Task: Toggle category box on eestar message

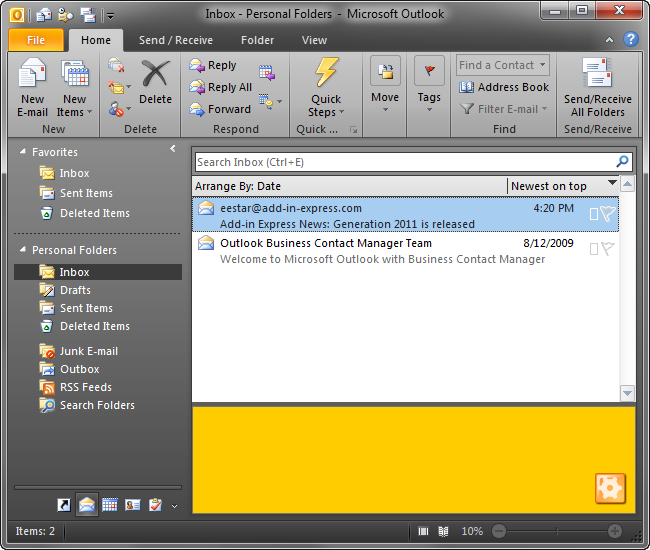Action: tap(594, 214)
